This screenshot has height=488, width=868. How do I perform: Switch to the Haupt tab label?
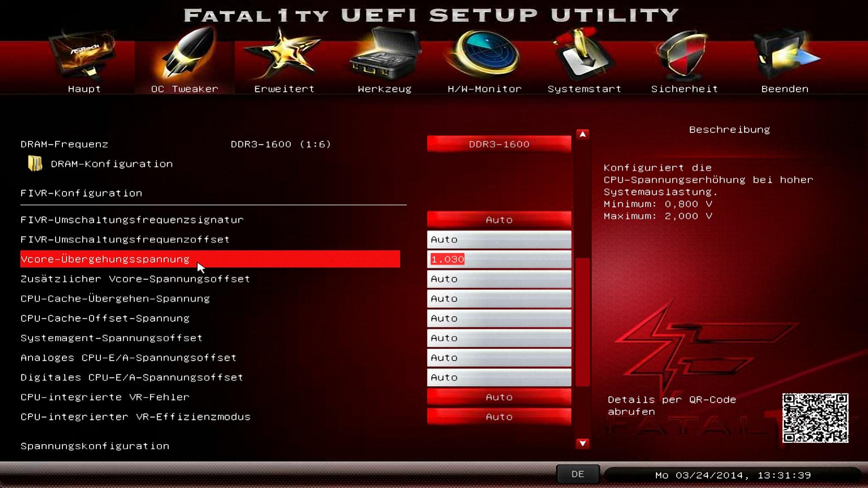[84, 89]
